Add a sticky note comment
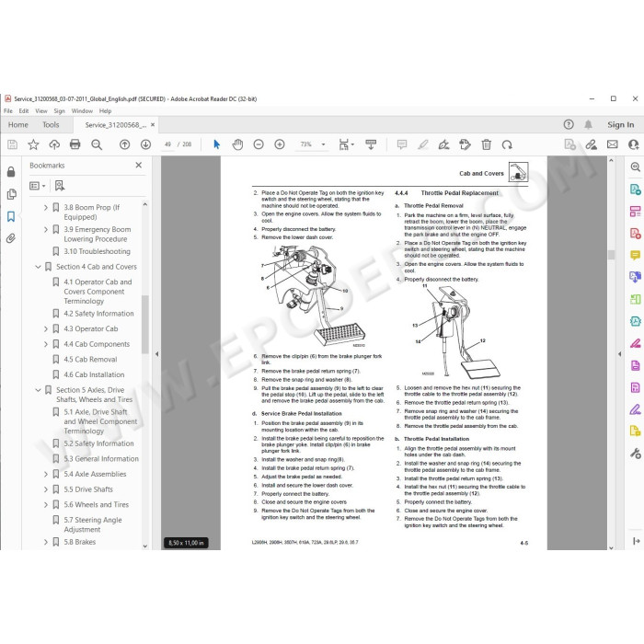644x644 pixels. (402, 144)
